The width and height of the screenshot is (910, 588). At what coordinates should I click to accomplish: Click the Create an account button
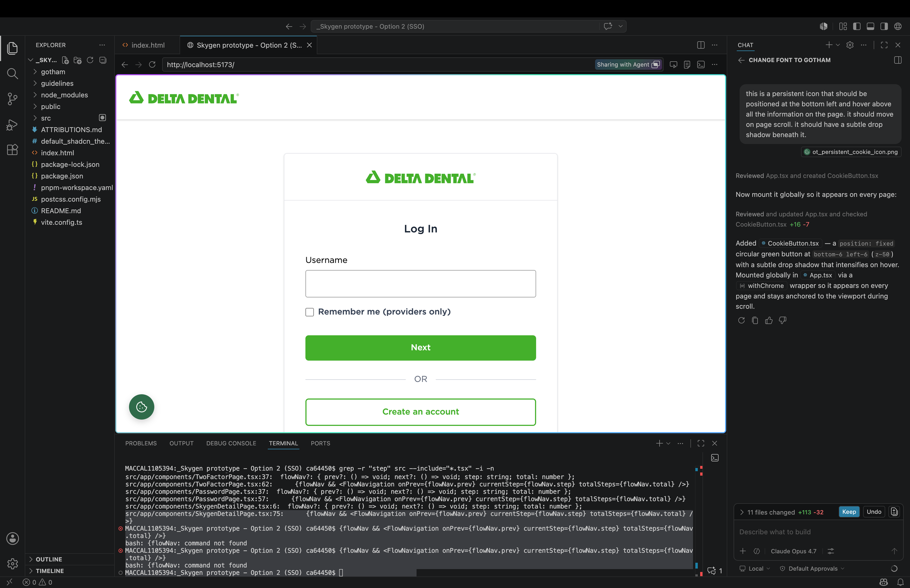coord(420,412)
